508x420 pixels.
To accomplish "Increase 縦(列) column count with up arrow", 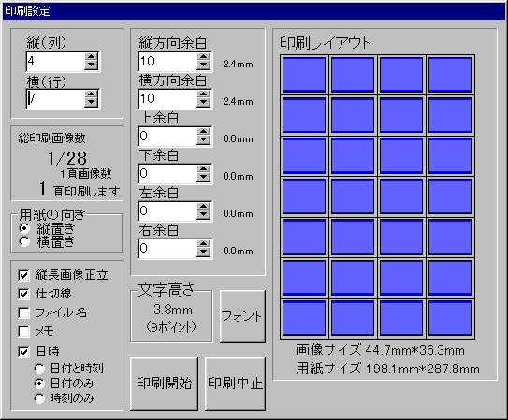I will [91, 57].
